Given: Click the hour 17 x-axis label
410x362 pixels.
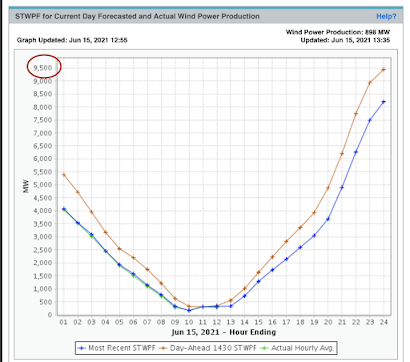Looking at the screenshot, I should [x=286, y=322].
